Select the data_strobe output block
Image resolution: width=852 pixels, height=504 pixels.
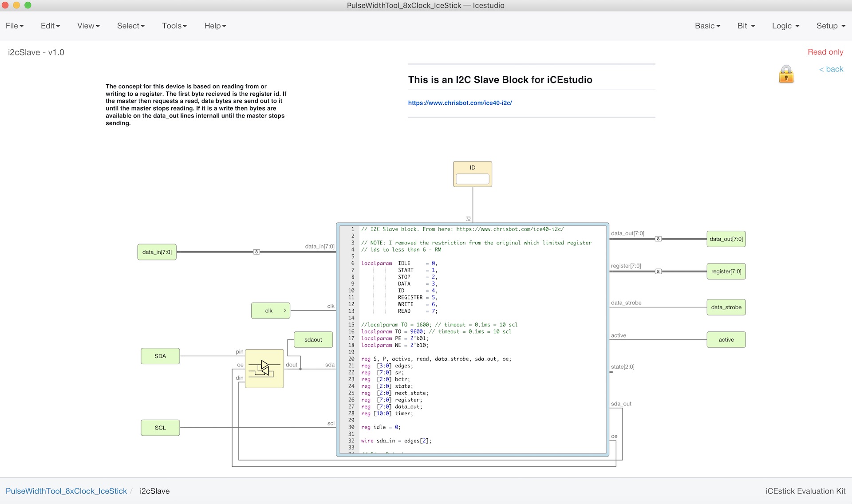(x=726, y=307)
